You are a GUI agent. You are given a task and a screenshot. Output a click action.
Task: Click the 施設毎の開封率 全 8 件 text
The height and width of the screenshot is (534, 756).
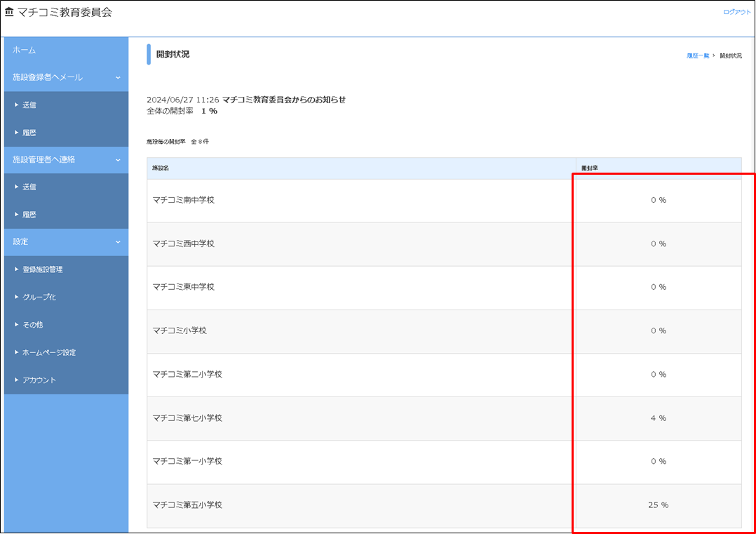click(178, 142)
